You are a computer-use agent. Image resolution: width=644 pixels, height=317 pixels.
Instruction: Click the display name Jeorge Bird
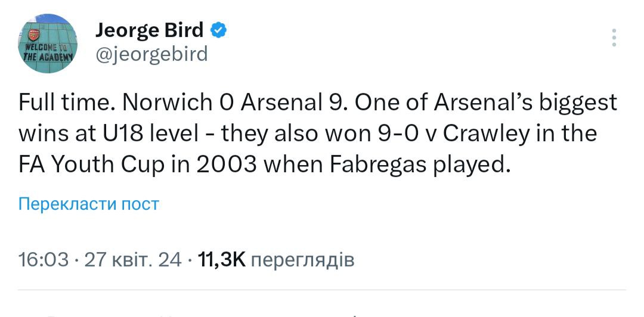pyautogui.click(x=150, y=29)
